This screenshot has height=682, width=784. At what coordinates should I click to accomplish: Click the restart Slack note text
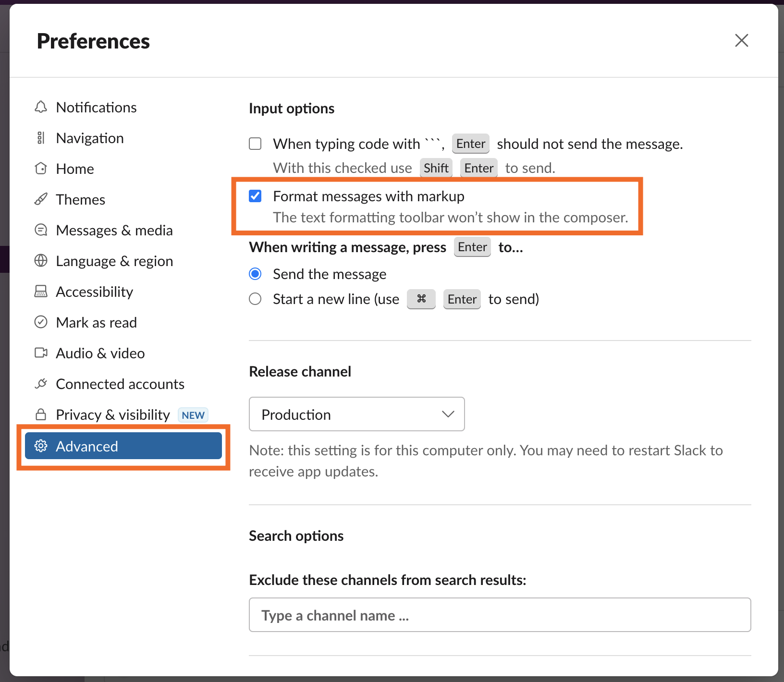486,461
